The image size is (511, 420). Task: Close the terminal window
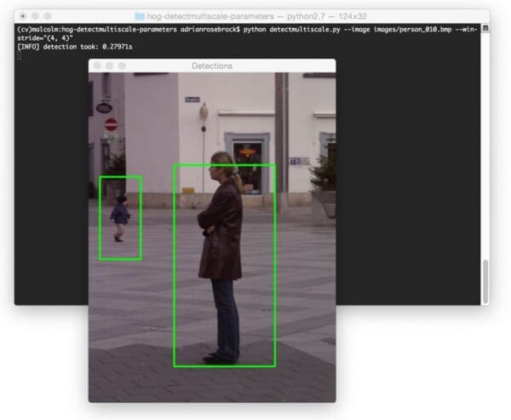tap(20, 16)
